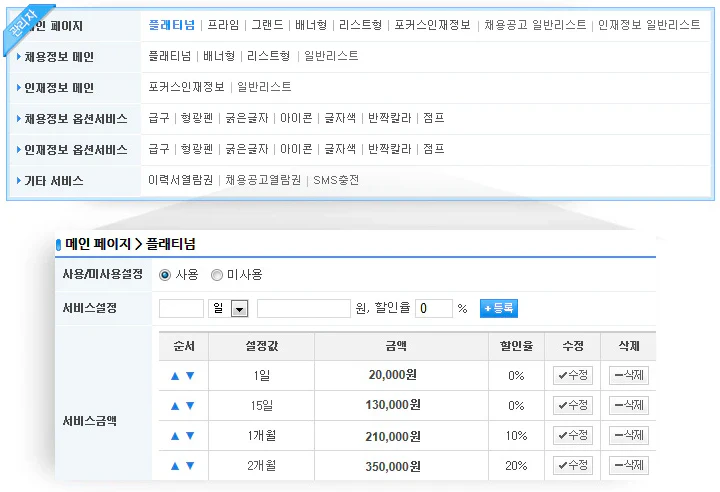Open 리스트형 in the 메인 페이지 row
The width and height of the screenshot is (720, 492).
[x=360, y=25]
